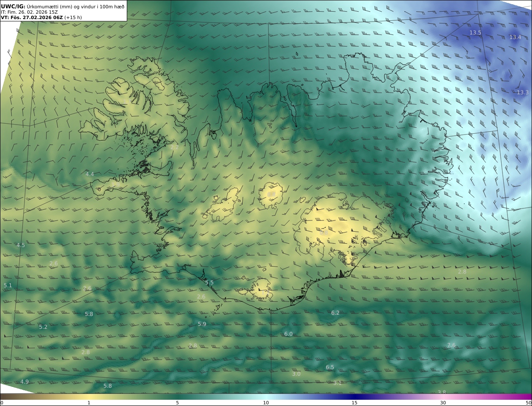Click the 4.4 value label
This screenshot has height=406, width=532.
[x=90, y=174]
